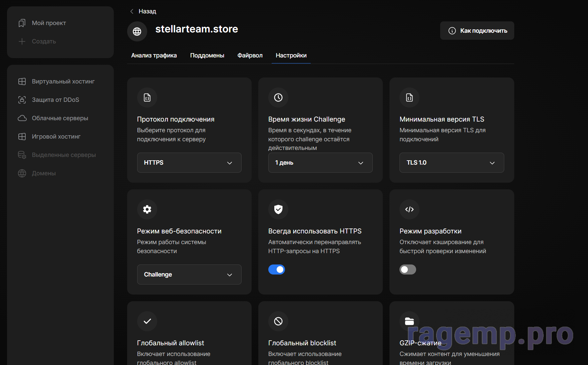
Task: Open Игровой хостинг section
Action: pos(56,137)
